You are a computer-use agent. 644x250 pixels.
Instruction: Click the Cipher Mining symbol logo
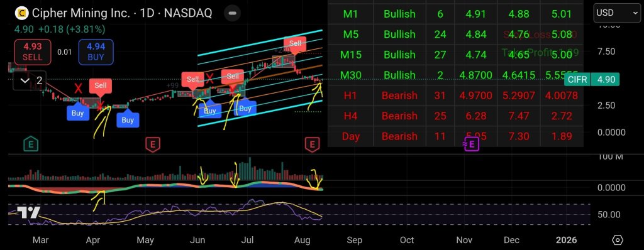21,13
